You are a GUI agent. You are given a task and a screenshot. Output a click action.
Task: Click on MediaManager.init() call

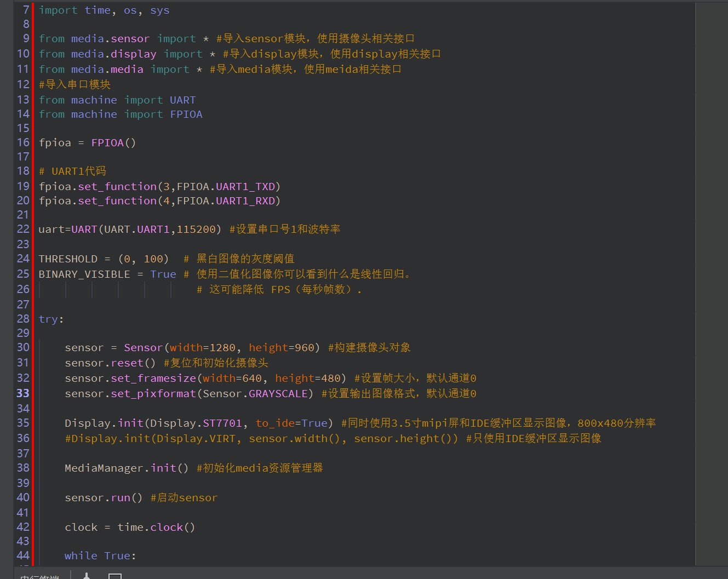point(126,468)
